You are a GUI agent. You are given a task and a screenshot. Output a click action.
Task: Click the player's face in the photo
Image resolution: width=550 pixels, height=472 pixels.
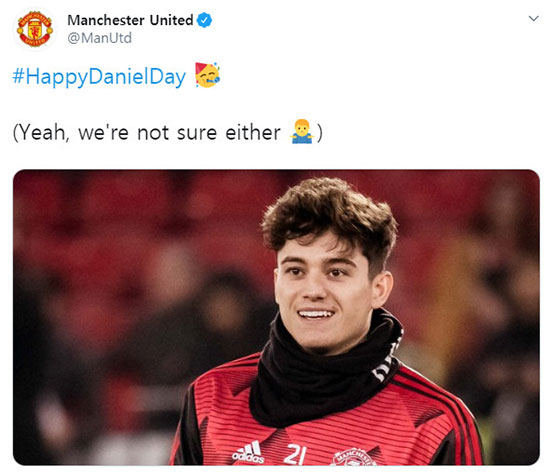coord(321,295)
